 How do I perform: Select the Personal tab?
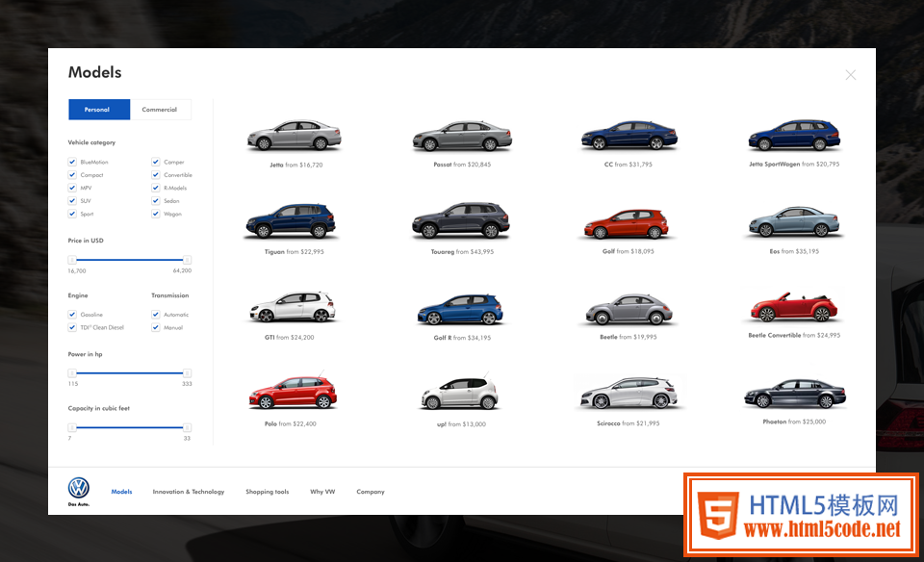point(99,110)
